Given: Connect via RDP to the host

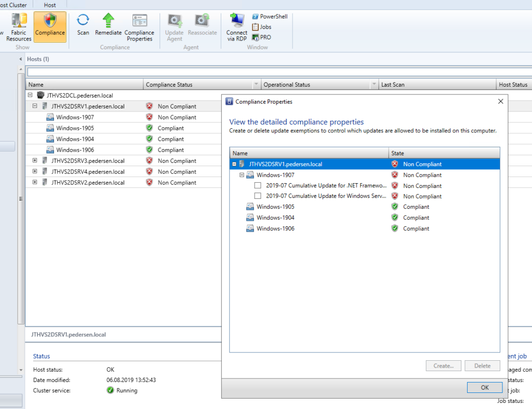Looking at the screenshot, I should [237, 28].
